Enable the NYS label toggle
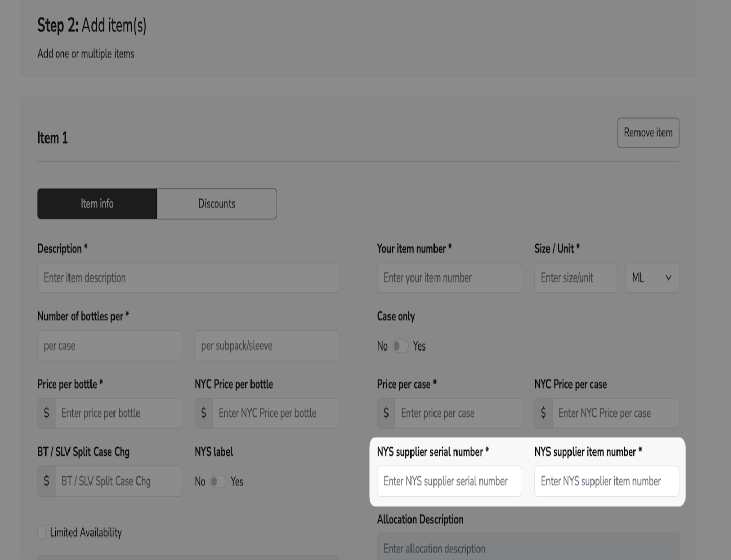This screenshot has width=731, height=560. pyautogui.click(x=218, y=481)
